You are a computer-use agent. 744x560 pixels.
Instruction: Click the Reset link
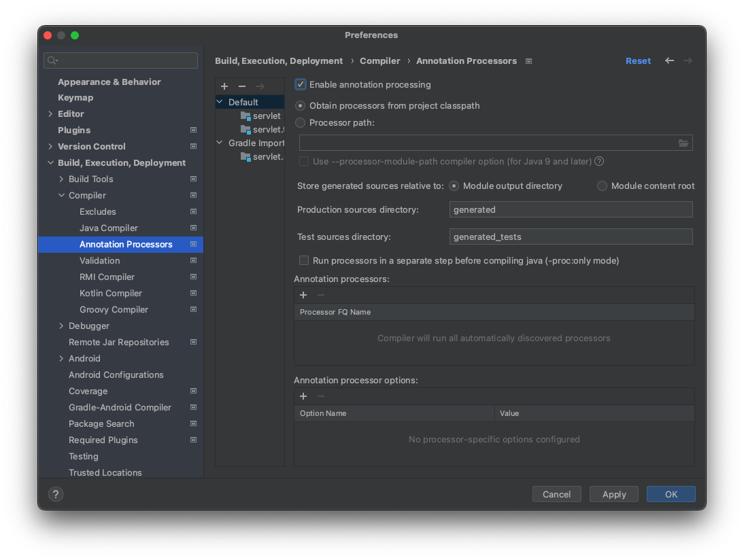638,60
